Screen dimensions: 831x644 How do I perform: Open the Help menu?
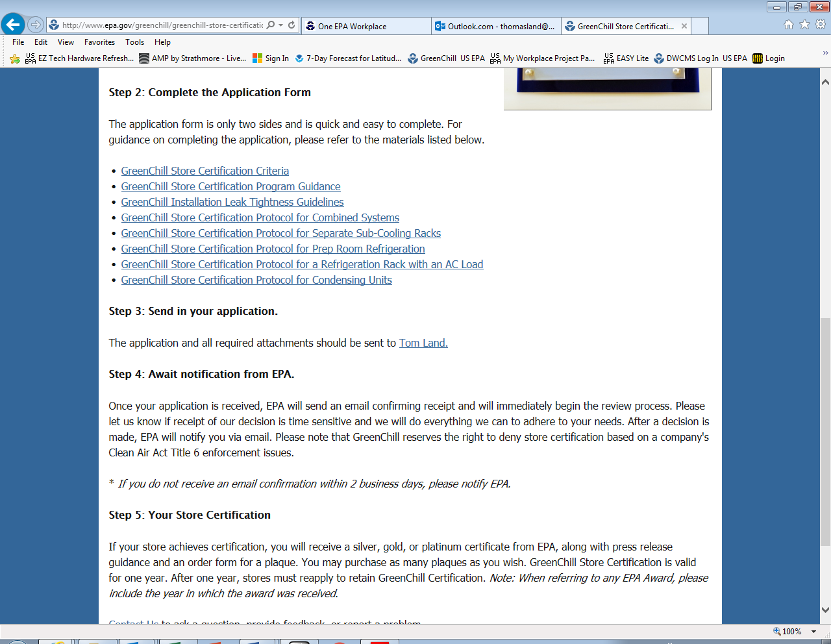tap(162, 42)
